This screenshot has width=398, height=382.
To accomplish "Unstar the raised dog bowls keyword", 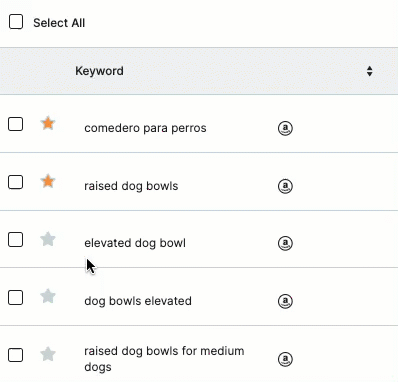I will 48,181.
